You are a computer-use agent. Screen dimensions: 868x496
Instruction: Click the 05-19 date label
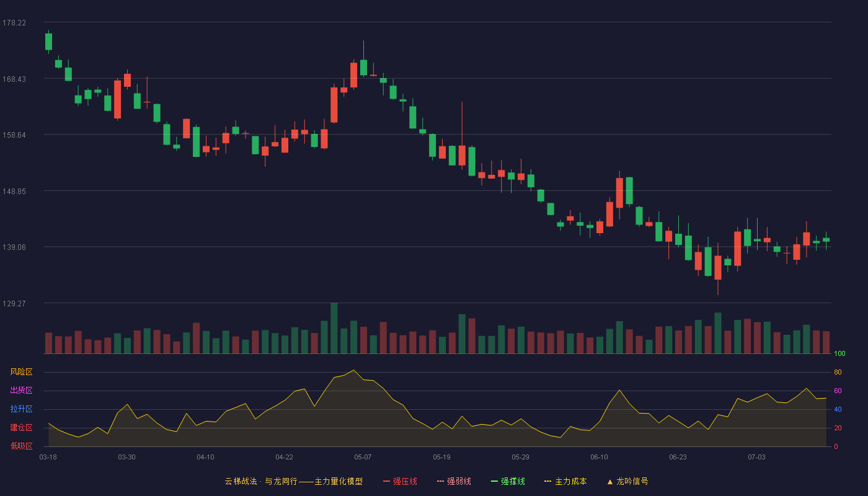441,457
